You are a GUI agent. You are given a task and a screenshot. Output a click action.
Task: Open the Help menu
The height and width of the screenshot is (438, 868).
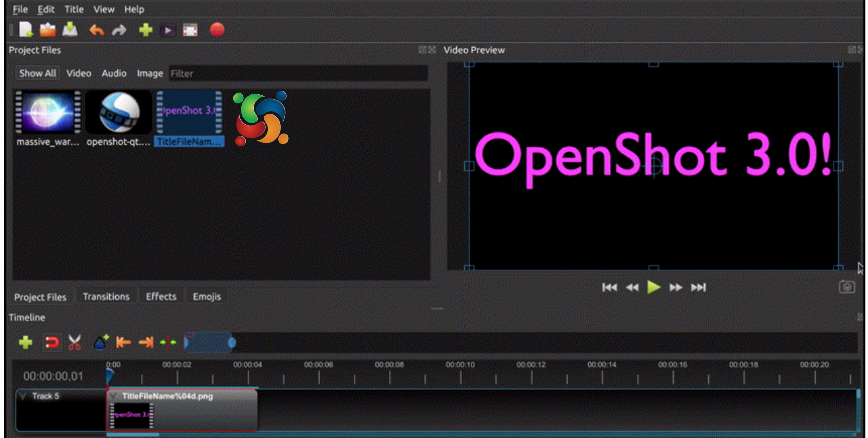pyautogui.click(x=134, y=9)
